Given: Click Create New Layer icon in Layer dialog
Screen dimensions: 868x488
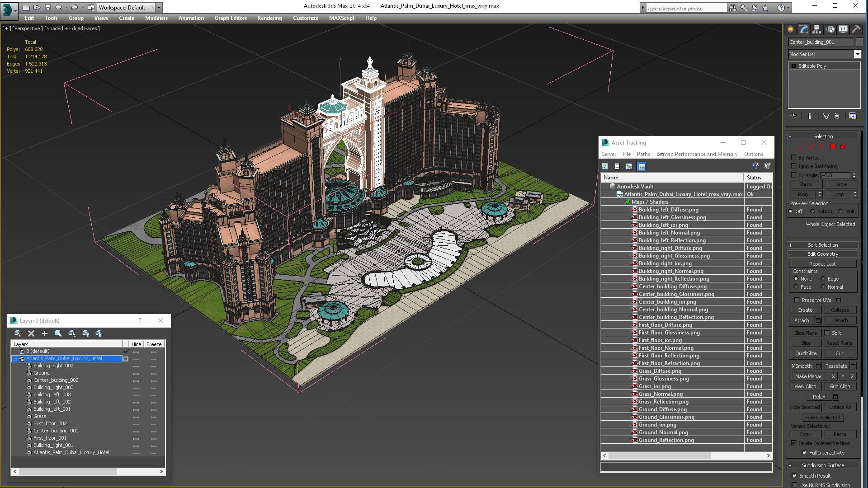Looking at the screenshot, I should (18, 333).
